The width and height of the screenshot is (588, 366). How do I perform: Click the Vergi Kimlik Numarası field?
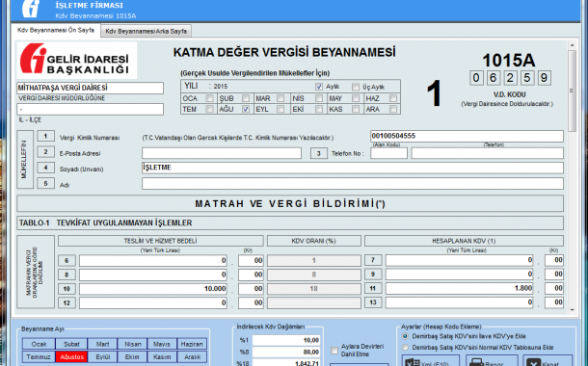(x=467, y=136)
